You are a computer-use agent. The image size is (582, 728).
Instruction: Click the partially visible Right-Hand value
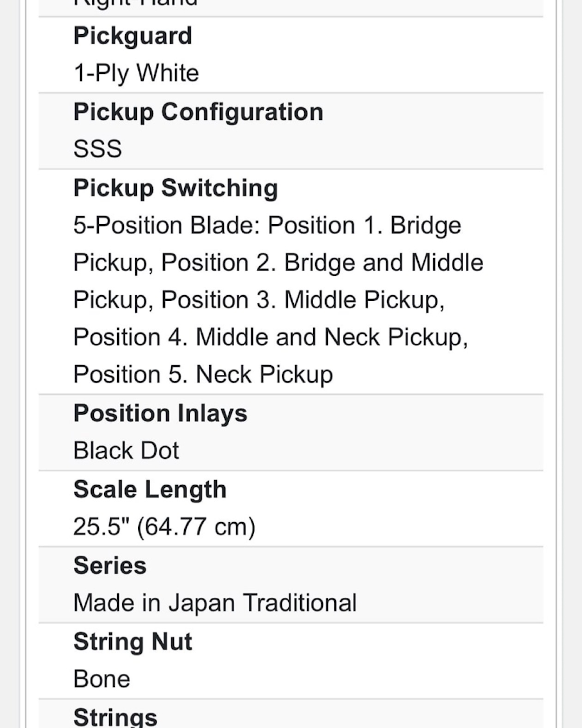pyautogui.click(x=135, y=3)
